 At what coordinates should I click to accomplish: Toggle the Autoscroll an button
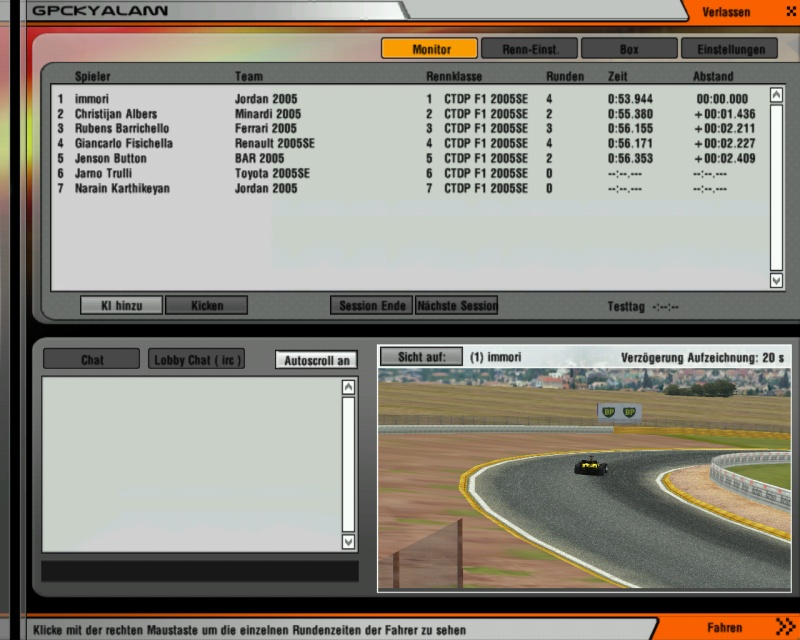pyautogui.click(x=316, y=360)
